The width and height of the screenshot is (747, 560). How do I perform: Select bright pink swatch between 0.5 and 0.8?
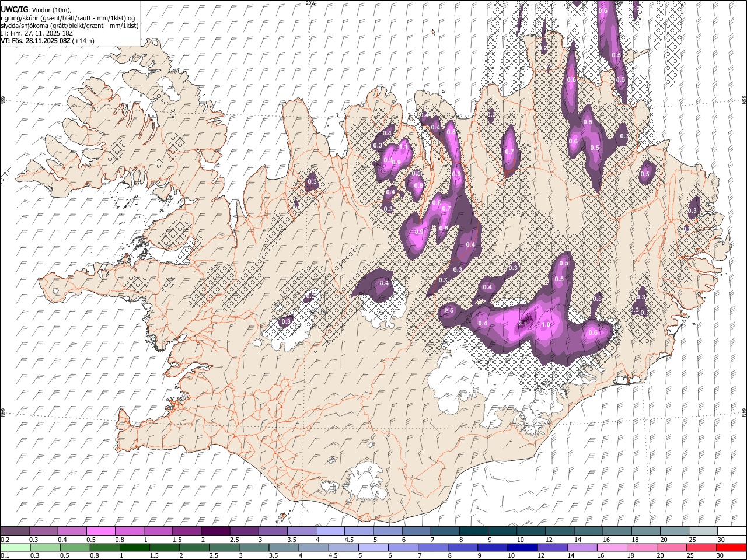click(101, 531)
